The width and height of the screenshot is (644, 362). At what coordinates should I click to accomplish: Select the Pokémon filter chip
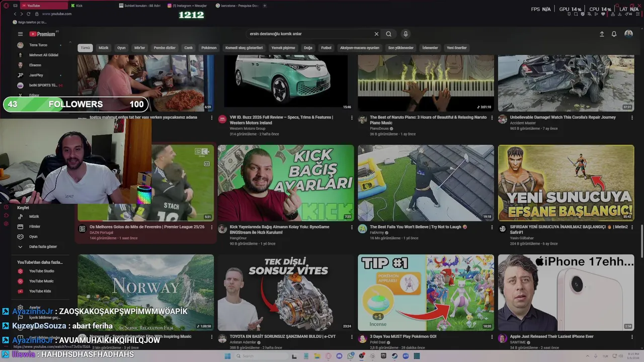tap(209, 48)
